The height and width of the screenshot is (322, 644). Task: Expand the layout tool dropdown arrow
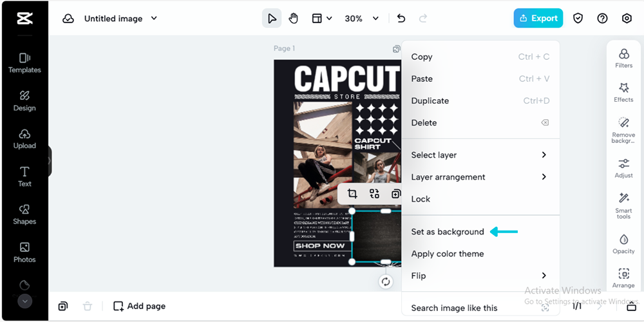coord(329,19)
